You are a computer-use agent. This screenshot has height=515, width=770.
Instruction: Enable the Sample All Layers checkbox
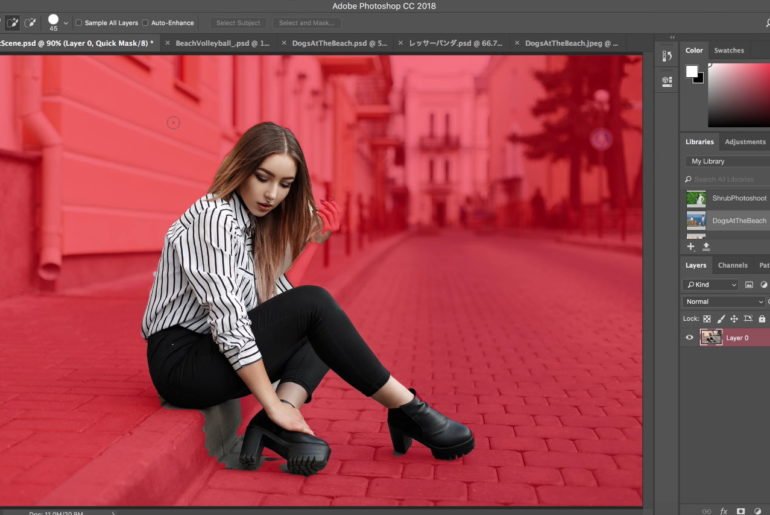(x=79, y=23)
